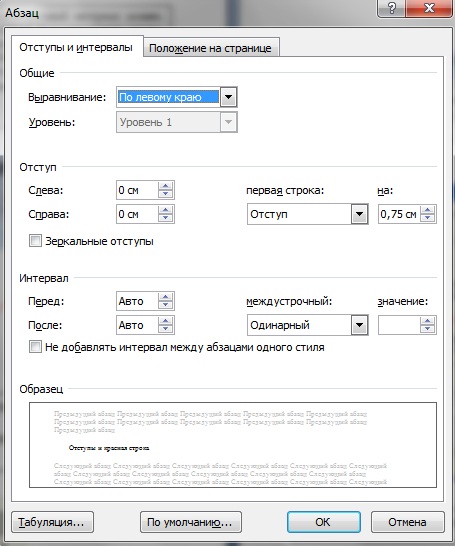Increase the Справа indent value

[x=165, y=210]
